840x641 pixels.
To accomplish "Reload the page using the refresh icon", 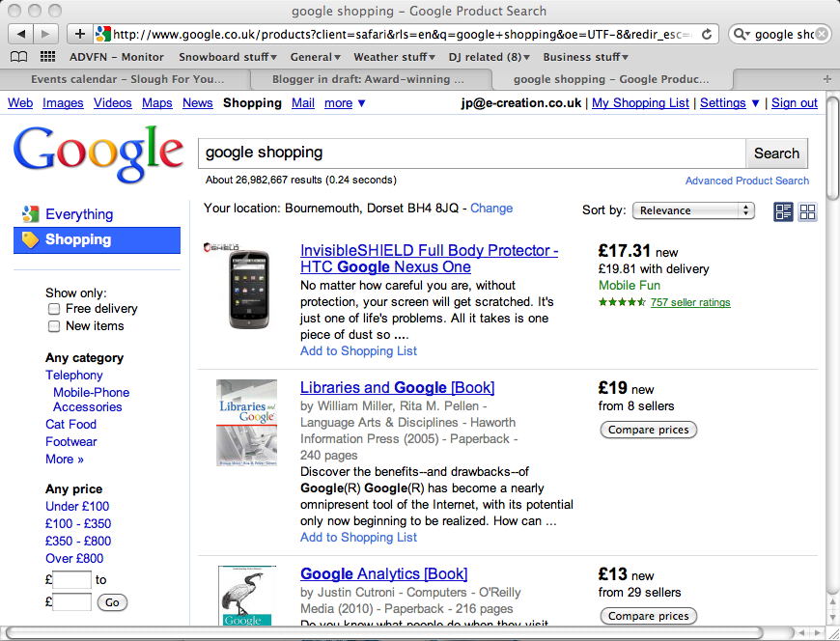I will (707, 35).
